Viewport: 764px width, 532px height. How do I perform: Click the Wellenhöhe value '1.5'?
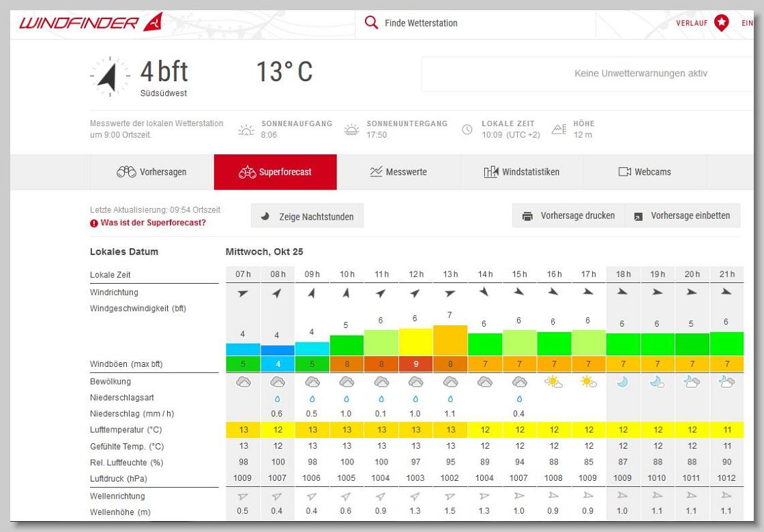click(450, 511)
